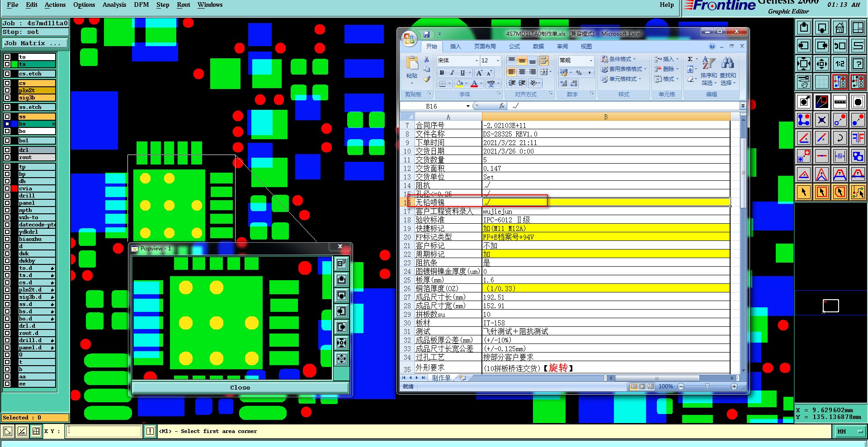Click the Bold icon in Excel ribbon
This screenshot has width=868, height=447.
tap(442, 73)
